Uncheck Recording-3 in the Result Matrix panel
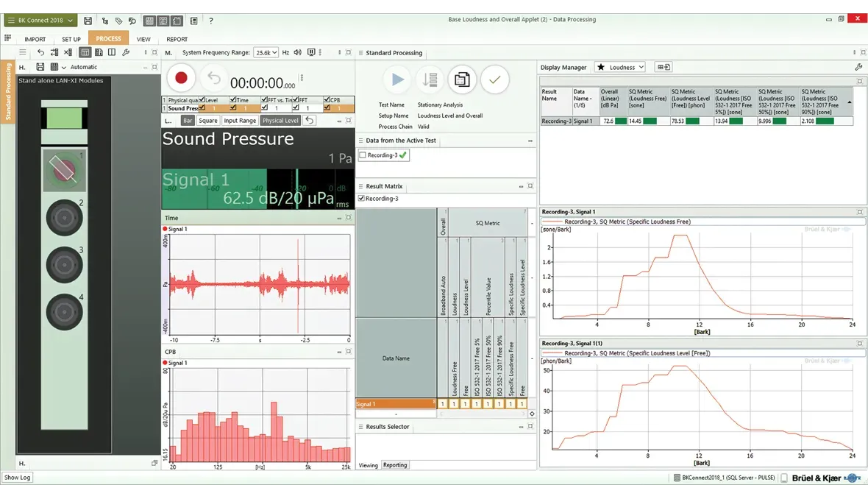868x496 pixels. [360, 198]
